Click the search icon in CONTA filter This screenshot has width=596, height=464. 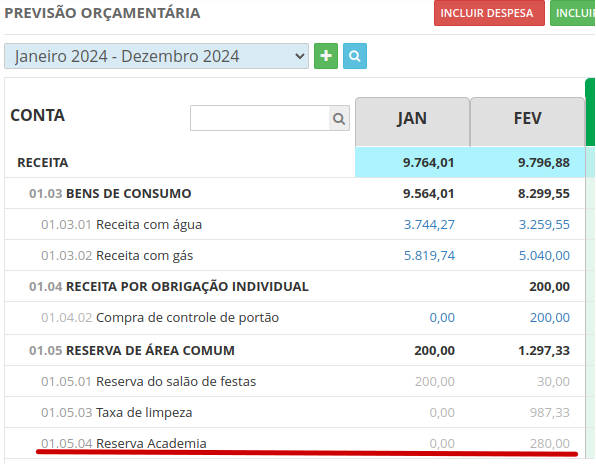[339, 119]
